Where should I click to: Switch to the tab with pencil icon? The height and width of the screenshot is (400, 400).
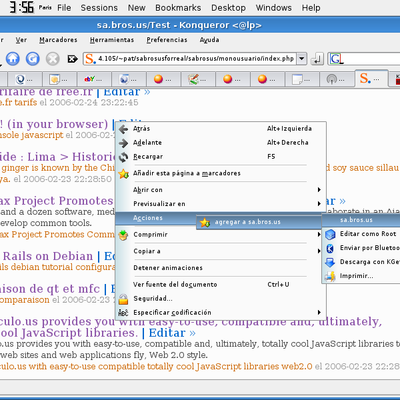(197, 79)
